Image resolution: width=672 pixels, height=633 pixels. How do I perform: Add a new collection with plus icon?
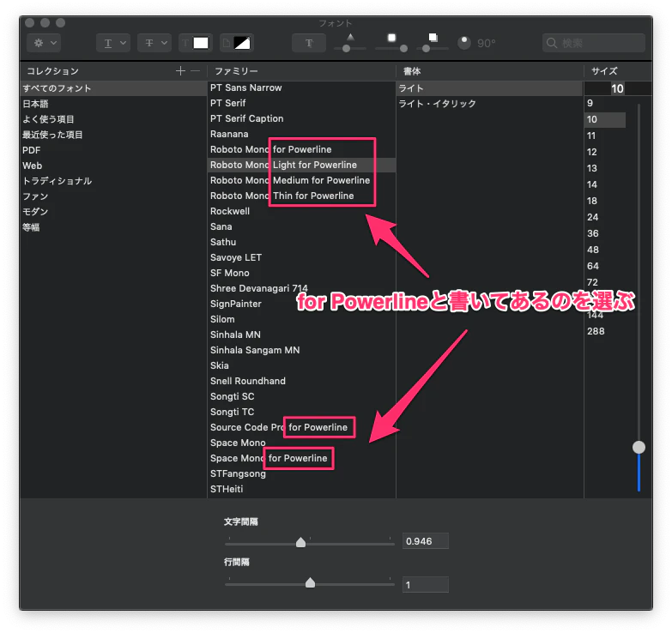click(180, 70)
